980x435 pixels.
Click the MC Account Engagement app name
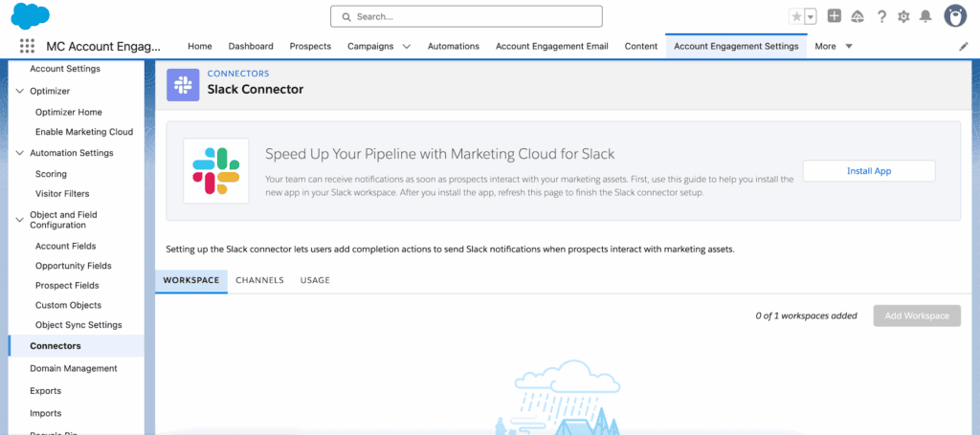pos(103,46)
